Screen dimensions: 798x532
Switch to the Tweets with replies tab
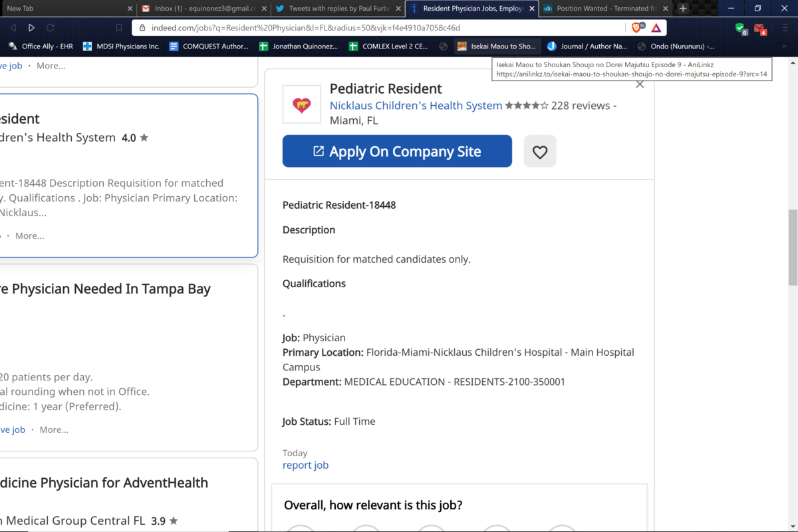(x=336, y=9)
